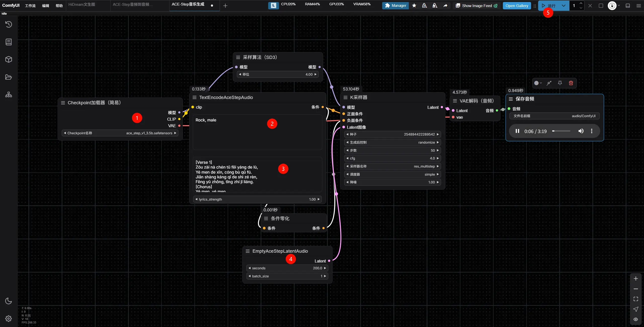The width and height of the screenshot is (644, 327).
Task: Toggle link visibility eye icon
Action: click(x=636, y=319)
